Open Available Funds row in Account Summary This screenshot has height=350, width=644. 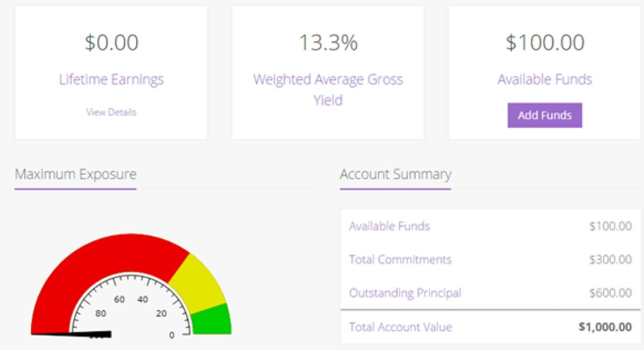(x=491, y=226)
